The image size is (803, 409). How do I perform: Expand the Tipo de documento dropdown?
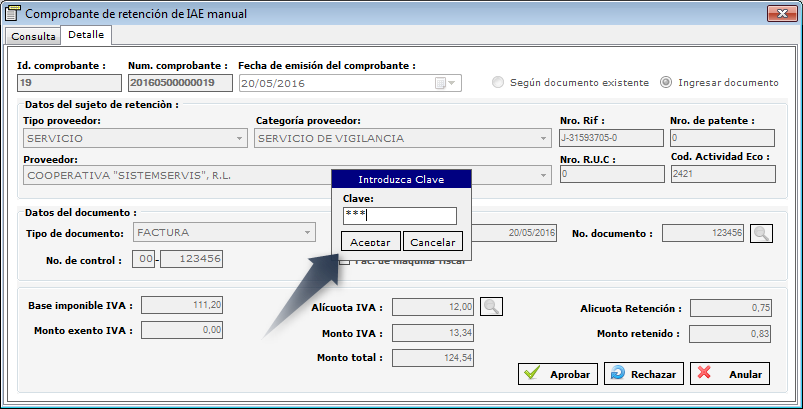[x=307, y=232]
